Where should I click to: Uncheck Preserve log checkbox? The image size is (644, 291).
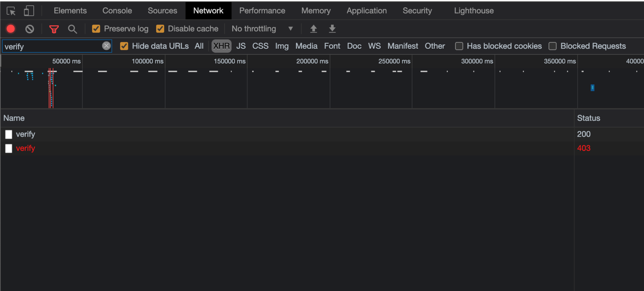(x=96, y=29)
